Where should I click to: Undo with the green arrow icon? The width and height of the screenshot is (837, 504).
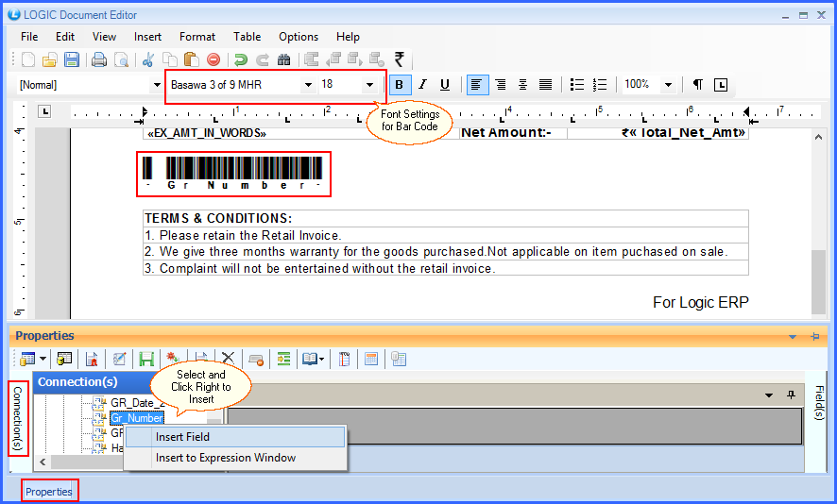pyautogui.click(x=241, y=59)
